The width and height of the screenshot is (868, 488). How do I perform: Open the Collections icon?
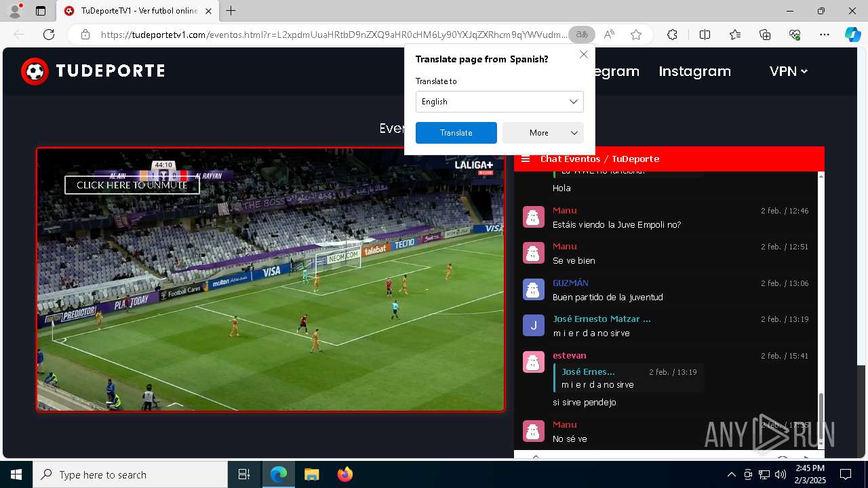[x=765, y=35]
